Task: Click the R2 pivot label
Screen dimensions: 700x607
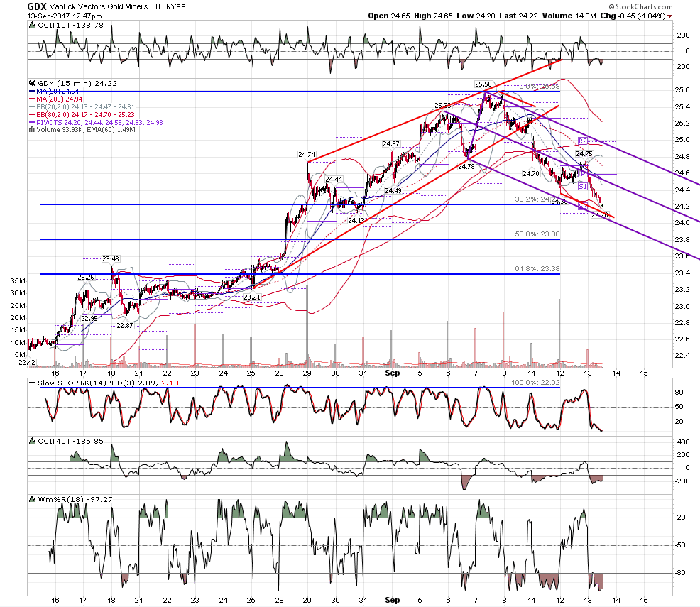Action: coord(583,141)
